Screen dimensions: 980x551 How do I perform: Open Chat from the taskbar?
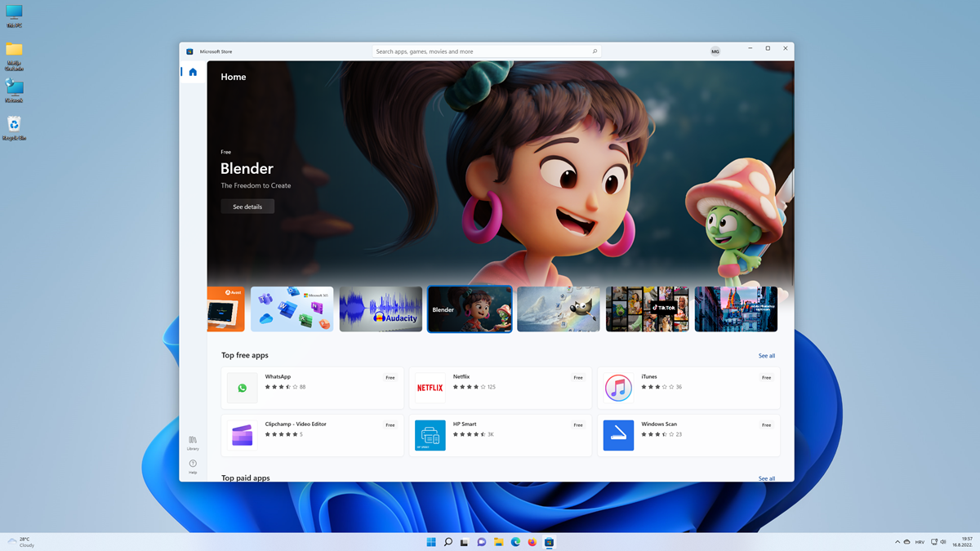point(482,542)
